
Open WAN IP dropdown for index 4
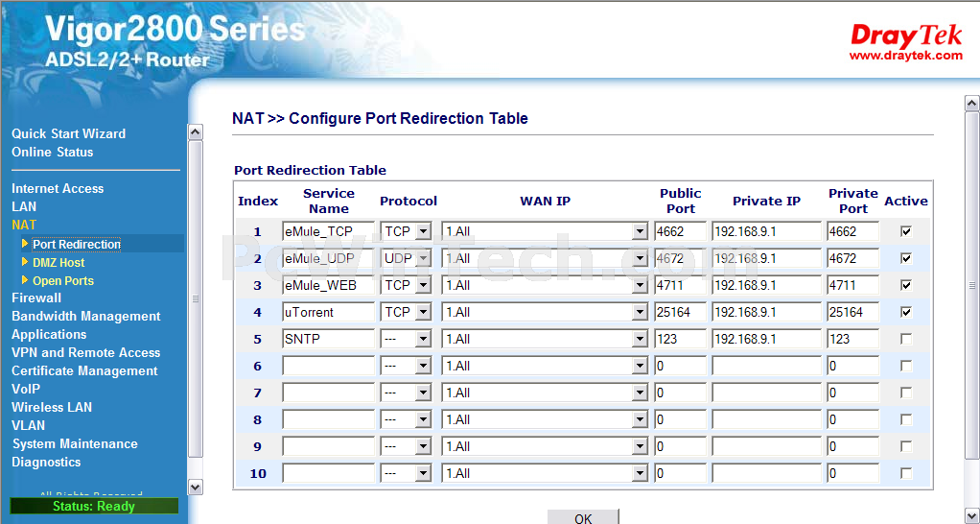pos(545,312)
